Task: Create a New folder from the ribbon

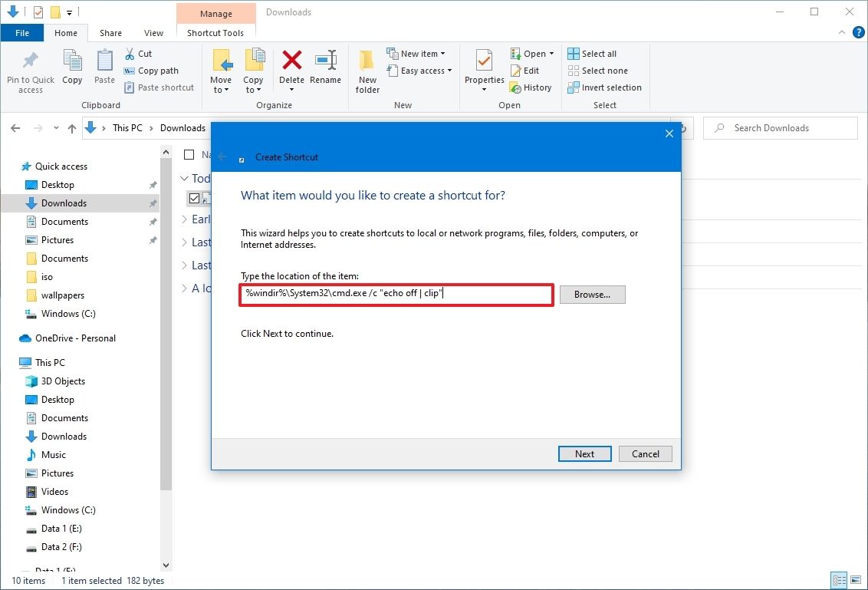Action: coord(367,69)
